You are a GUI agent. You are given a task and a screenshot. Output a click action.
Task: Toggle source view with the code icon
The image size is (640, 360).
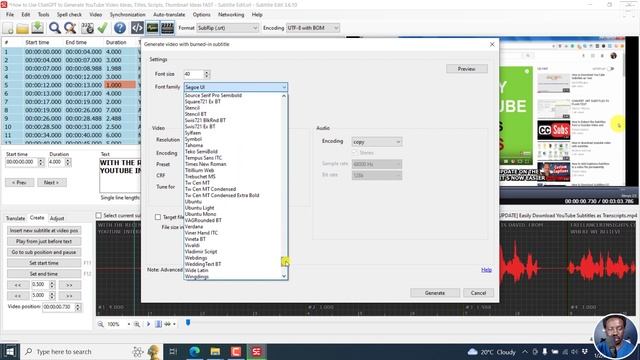coord(137,28)
